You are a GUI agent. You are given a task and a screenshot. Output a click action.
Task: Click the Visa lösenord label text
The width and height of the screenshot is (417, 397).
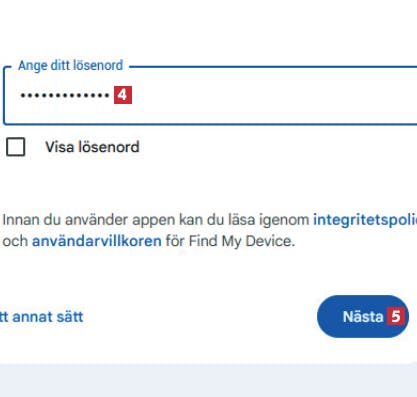pos(92,147)
